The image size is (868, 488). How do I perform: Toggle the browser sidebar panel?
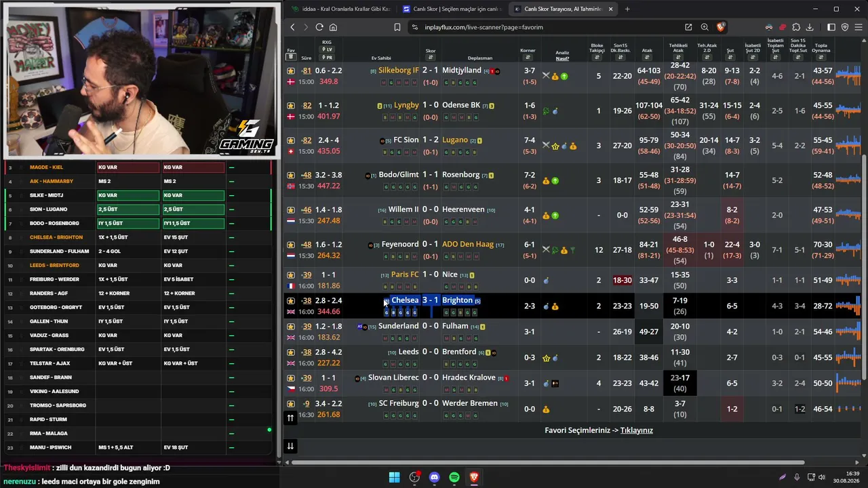[x=831, y=27]
